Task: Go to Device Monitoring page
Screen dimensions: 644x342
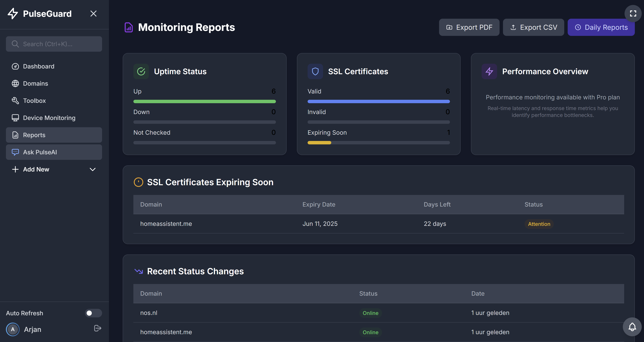Action: pos(49,118)
